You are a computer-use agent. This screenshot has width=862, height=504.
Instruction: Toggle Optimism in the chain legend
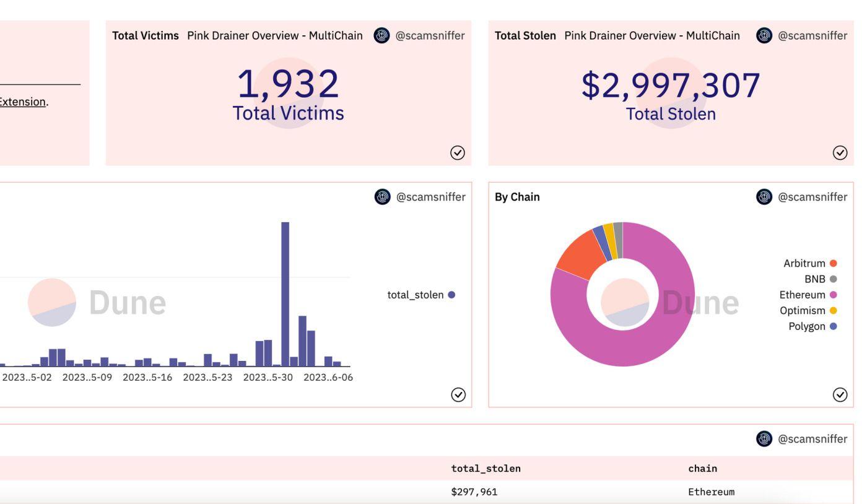click(808, 311)
